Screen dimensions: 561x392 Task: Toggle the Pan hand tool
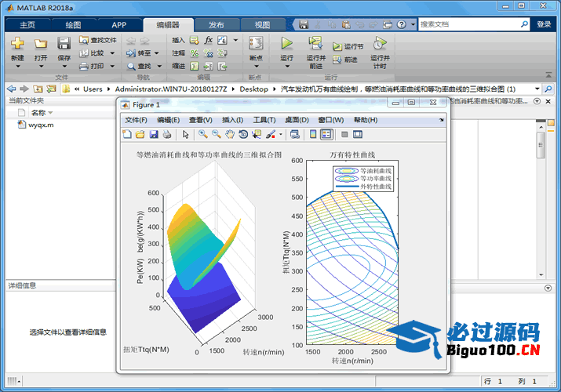point(230,134)
